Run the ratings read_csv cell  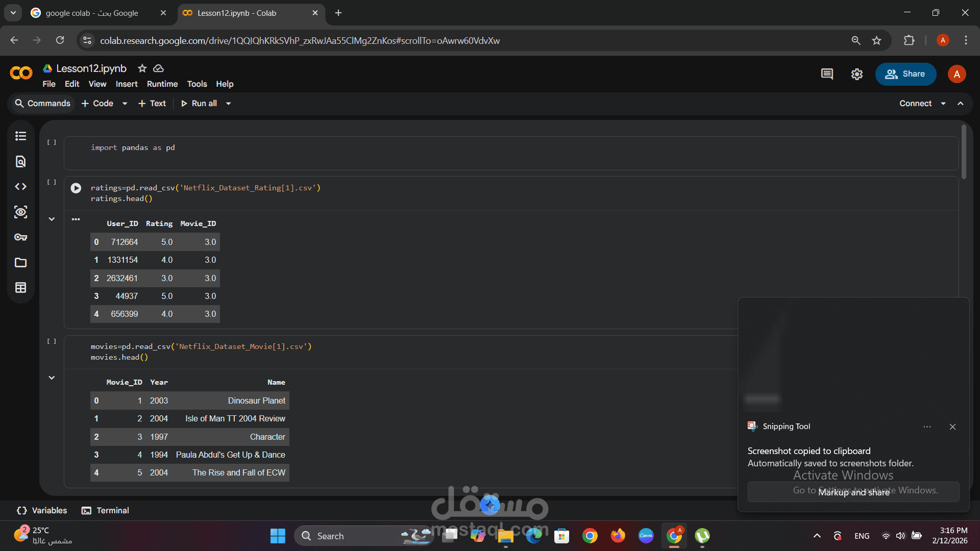(x=76, y=188)
